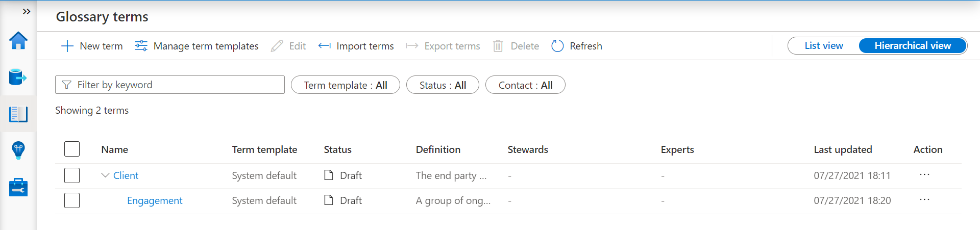Open the management toolbox icon
This screenshot has height=230, width=980.
click(x=18, y=187)
